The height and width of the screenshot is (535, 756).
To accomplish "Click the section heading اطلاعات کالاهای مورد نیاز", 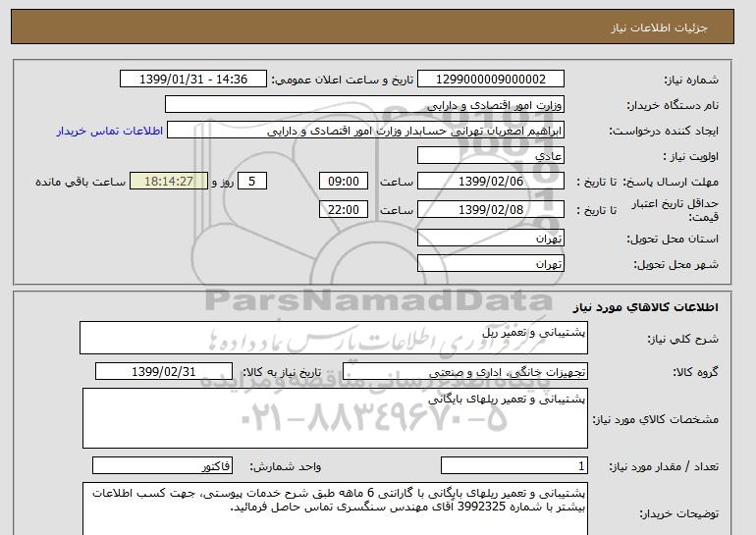I will click(x=645, y=307).
